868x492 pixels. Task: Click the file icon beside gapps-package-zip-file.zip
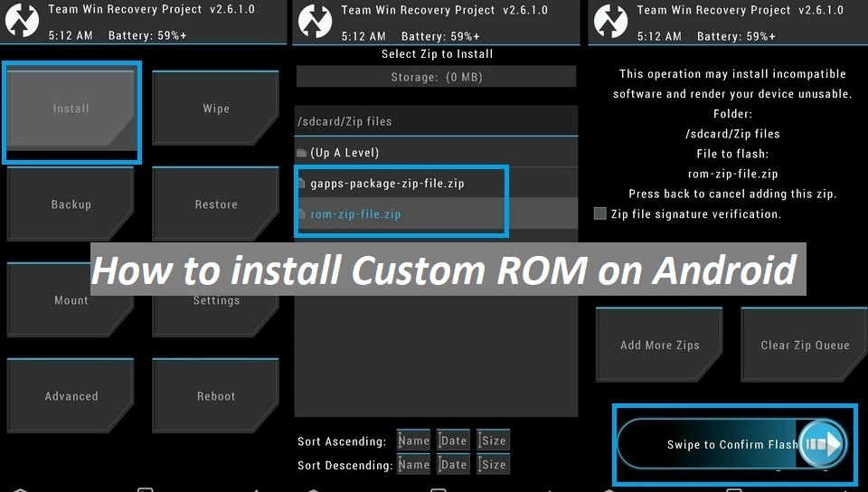point(302,184)
